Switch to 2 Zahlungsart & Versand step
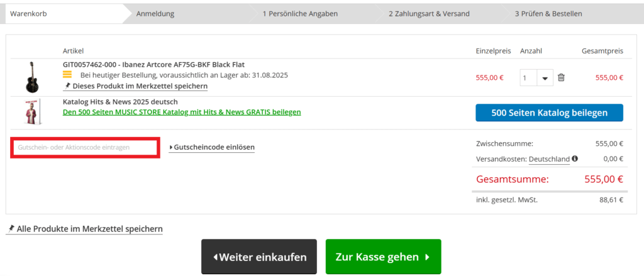The height and width of the screenshot is (276, 644). tap(429, 14)
